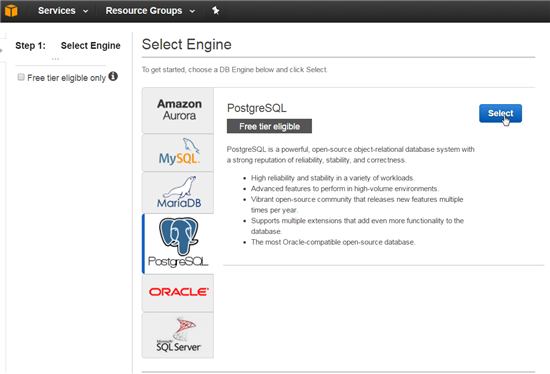The width and height of the screenshot is (550, 374).
Task: Choose the Oracle engine tile
Action: tap(178, 293)
